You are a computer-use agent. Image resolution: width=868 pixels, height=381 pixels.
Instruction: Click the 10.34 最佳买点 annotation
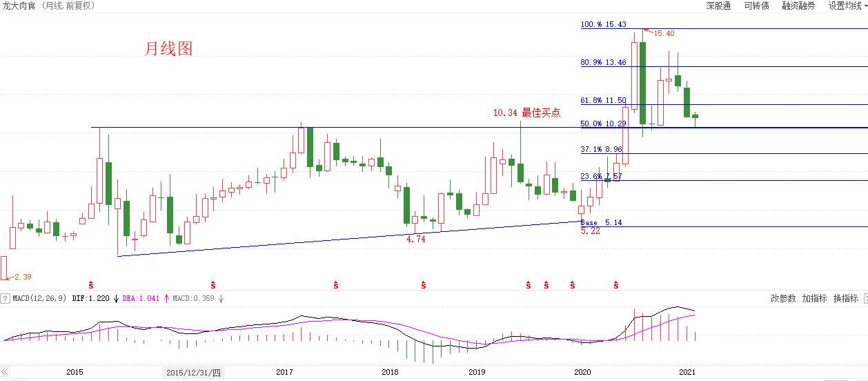point(526,113)
